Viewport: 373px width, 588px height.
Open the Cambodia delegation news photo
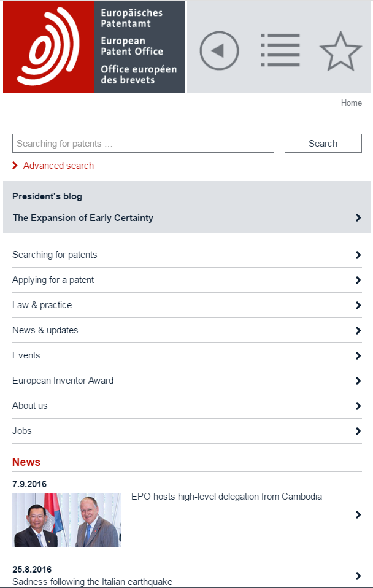tap(66, 520)
